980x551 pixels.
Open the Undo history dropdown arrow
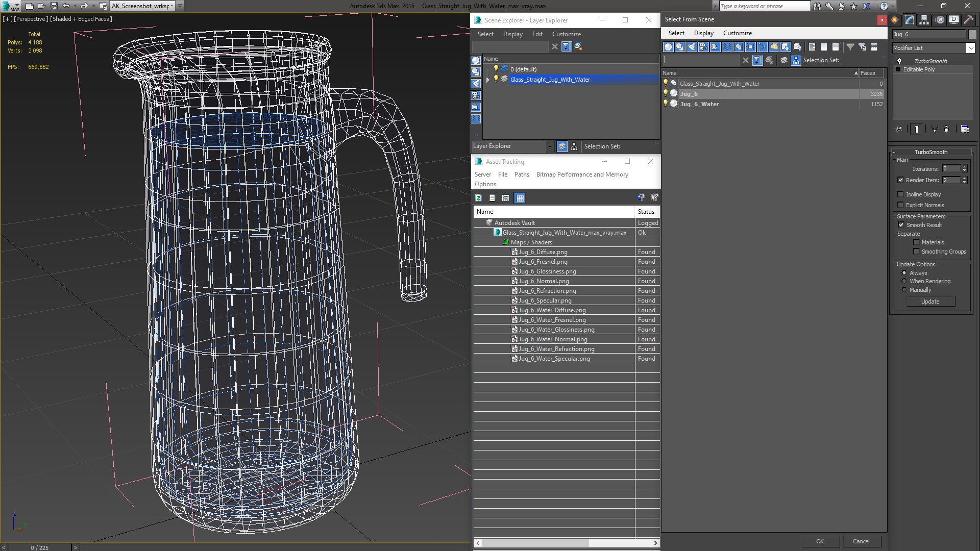point(75,6)
